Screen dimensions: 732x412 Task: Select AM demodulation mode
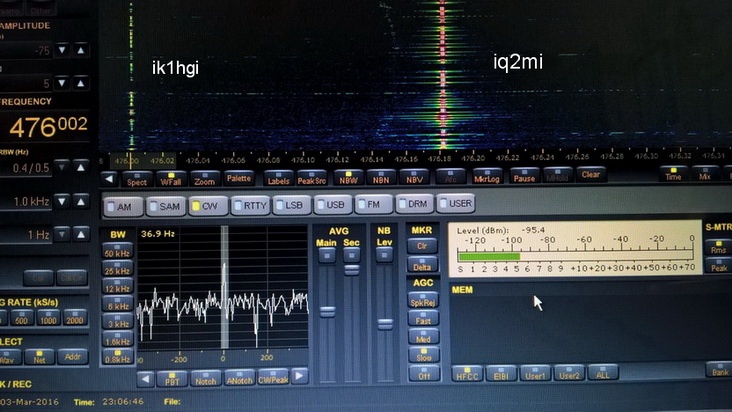[x=123, y=207]
